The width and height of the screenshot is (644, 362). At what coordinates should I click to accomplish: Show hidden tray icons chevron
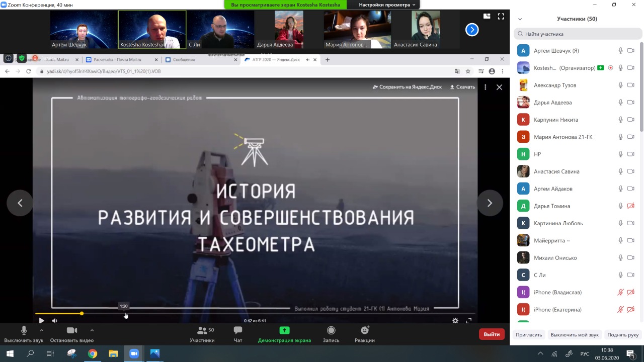541,353
